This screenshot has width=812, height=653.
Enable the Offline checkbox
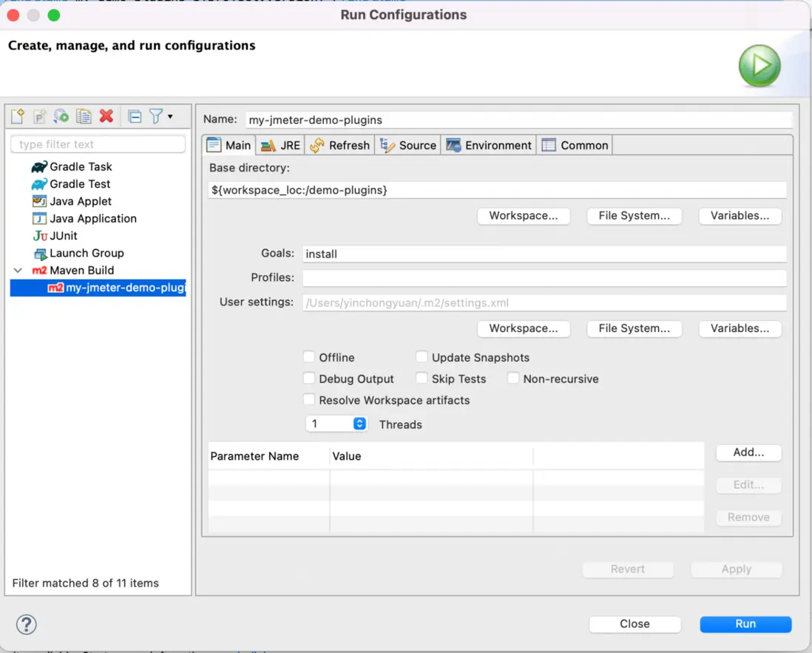point(310,357)
